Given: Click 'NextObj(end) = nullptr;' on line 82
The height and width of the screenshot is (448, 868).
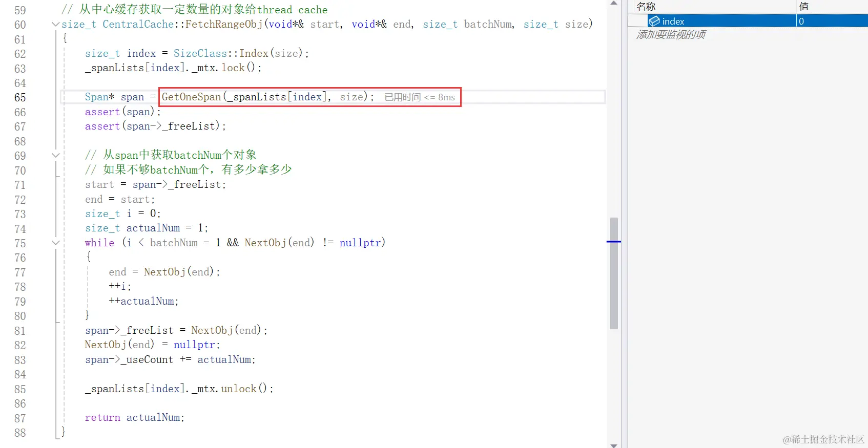Looking at the screenshot, I should (x=152, y=345).
